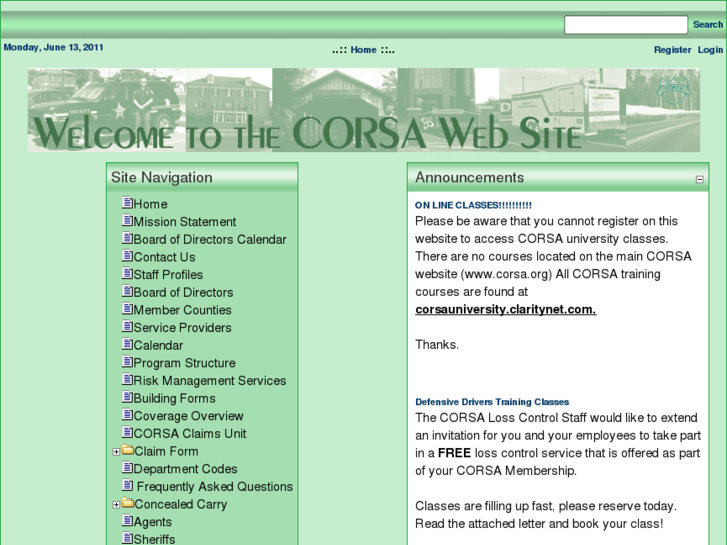Open the Register link
This screenshot has height=545, width=727.
coord(672,50)
